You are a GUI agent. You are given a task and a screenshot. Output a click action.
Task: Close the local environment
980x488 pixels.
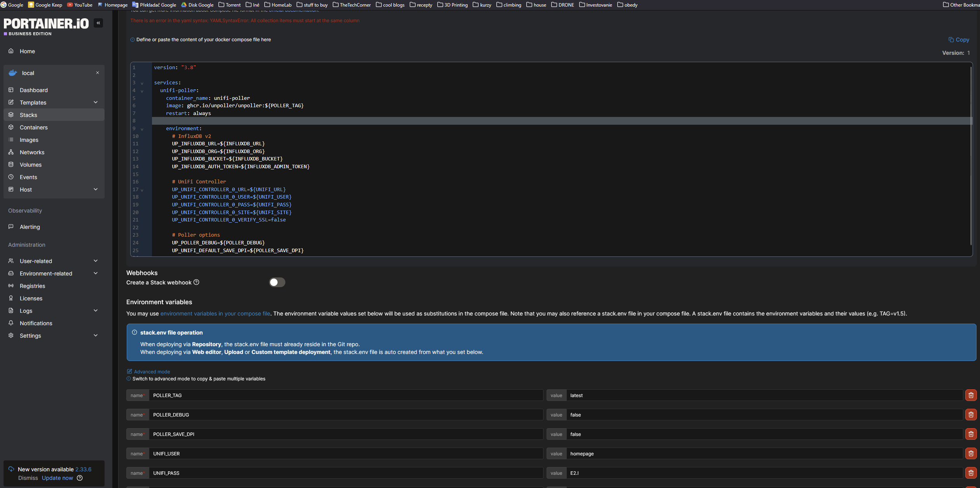coord(98,73)
